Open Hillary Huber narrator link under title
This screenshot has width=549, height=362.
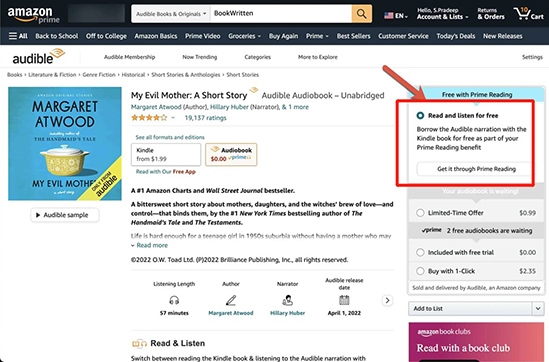coord(229,107)
